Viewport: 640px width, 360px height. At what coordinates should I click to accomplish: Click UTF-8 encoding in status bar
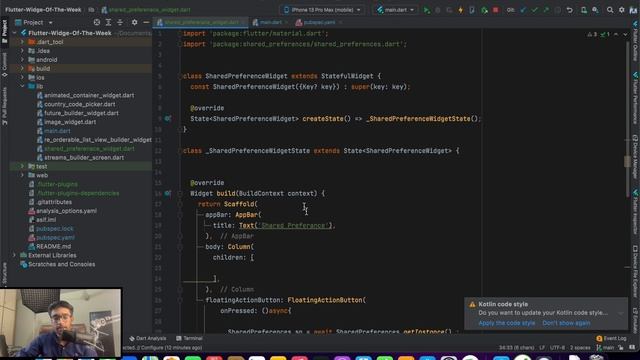click(x=557, y=348)
